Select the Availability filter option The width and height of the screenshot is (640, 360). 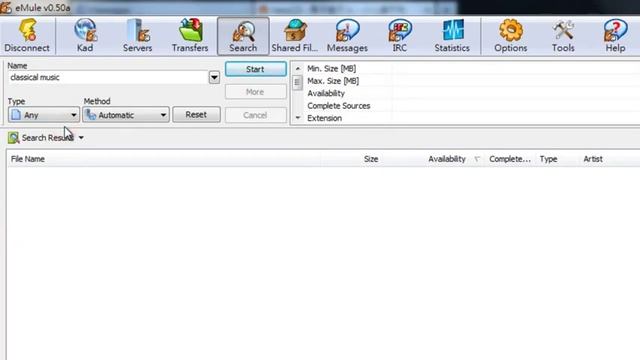click(326, 93)
